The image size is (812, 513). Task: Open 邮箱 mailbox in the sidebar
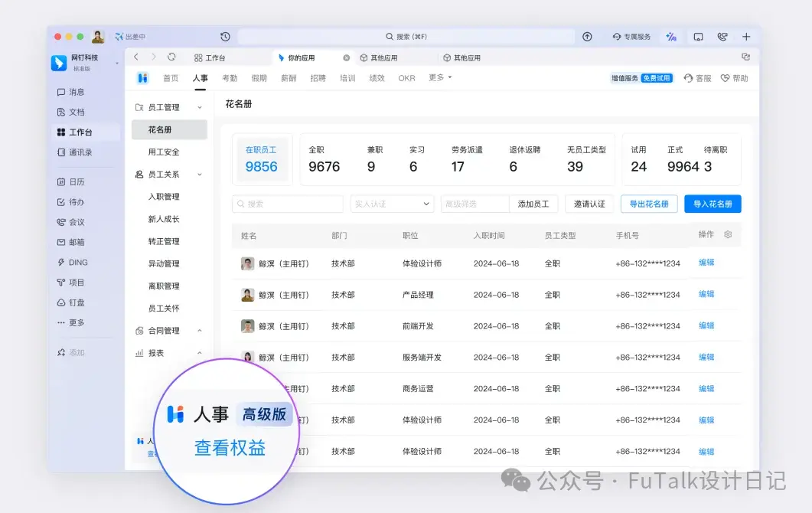click(x=71, y=242)
